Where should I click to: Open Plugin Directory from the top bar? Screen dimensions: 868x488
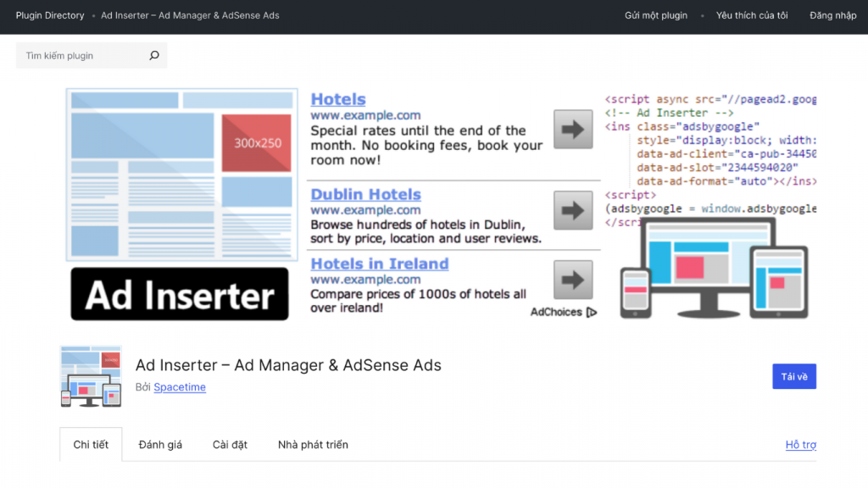(x=49, y=15)
